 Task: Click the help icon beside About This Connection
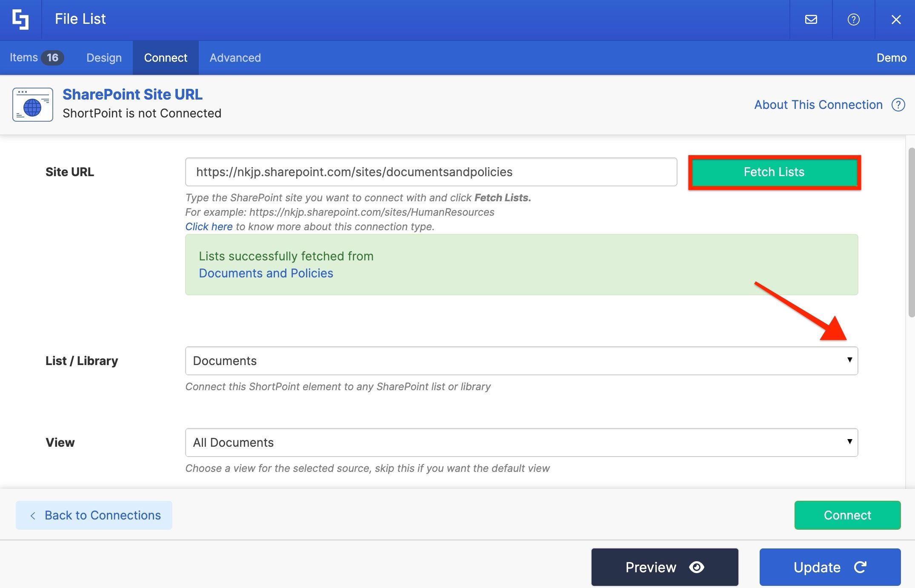tap(898, 105)
